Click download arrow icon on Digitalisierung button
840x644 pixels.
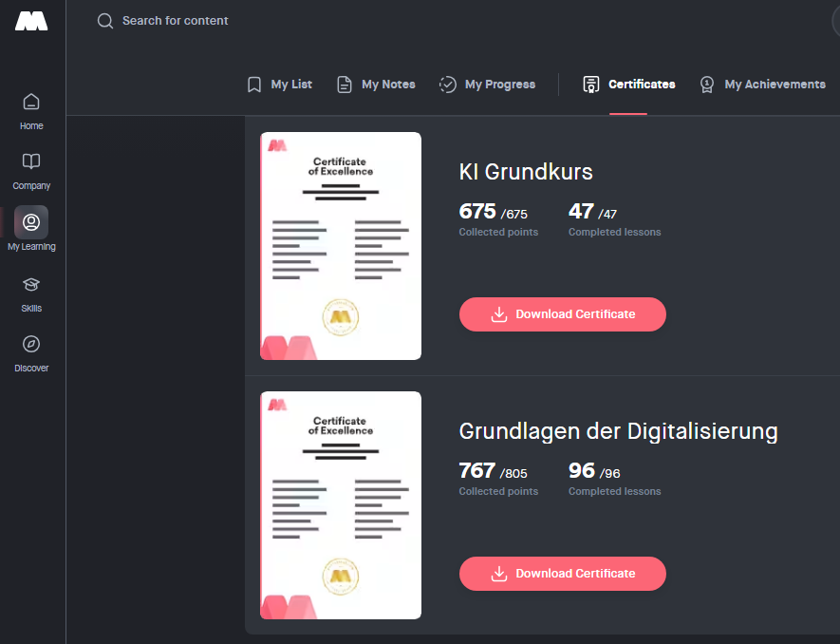498,574
